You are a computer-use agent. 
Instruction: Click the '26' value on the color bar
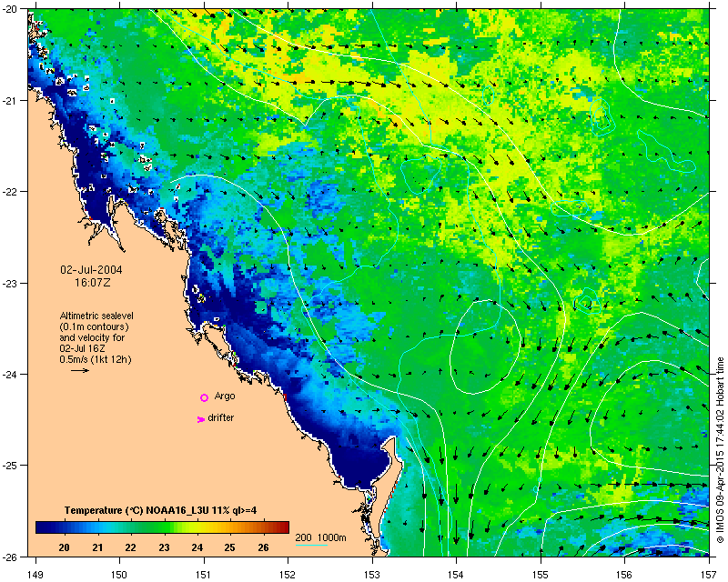[263, 547]
